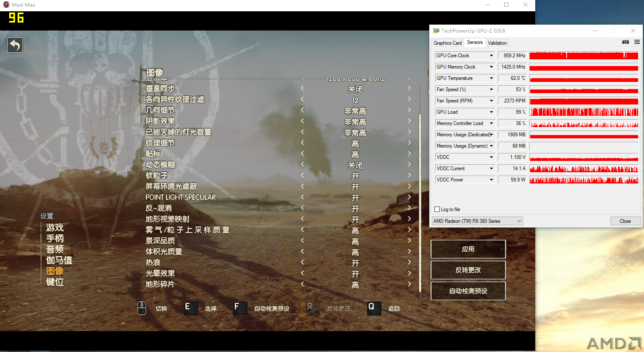
Task: Open the Memory Controller Load dropdown
Action: coord(491,123)
